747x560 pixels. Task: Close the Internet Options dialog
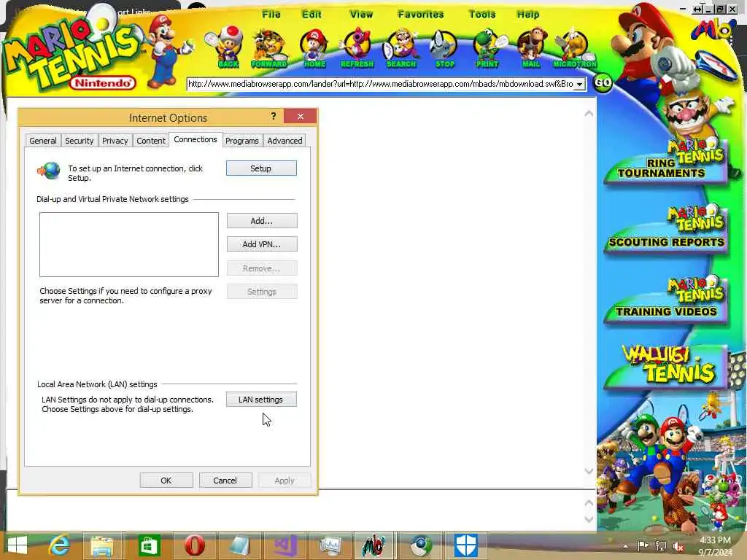pyautogui.click(x=300, y=116)
